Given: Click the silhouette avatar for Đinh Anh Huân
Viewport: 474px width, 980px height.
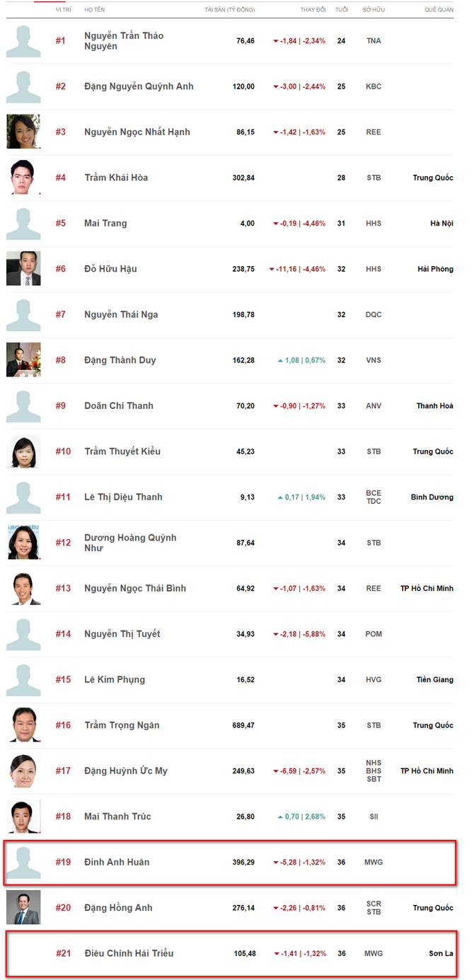Looking at the screenshot, I should click(x=23, y=863).
